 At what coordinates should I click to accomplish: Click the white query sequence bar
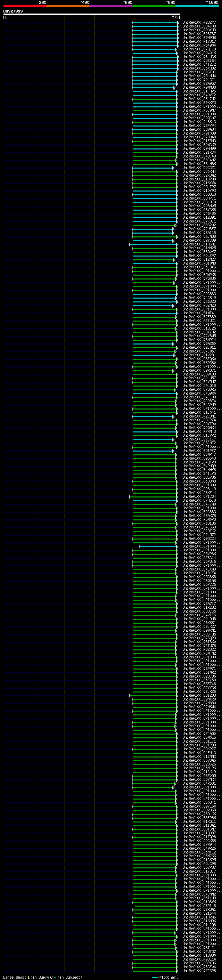tap(92, 14)
